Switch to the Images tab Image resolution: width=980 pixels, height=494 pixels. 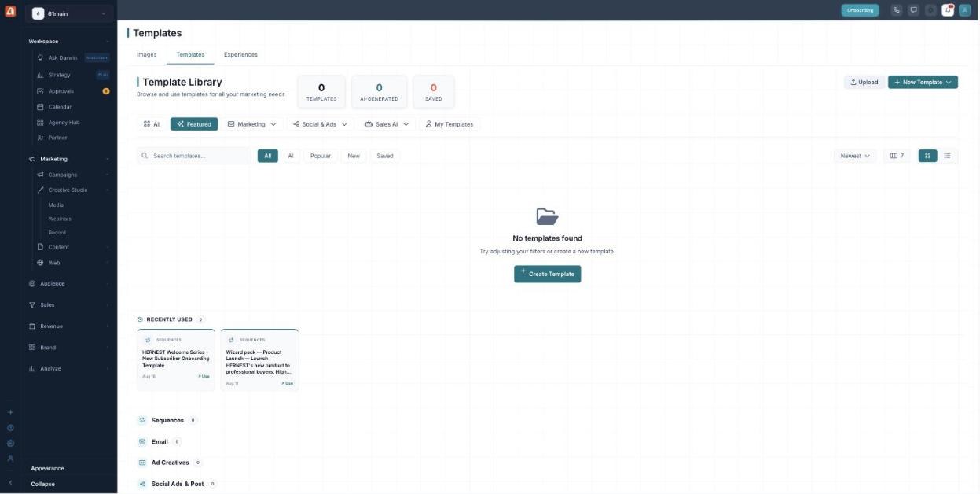point(147,54)
